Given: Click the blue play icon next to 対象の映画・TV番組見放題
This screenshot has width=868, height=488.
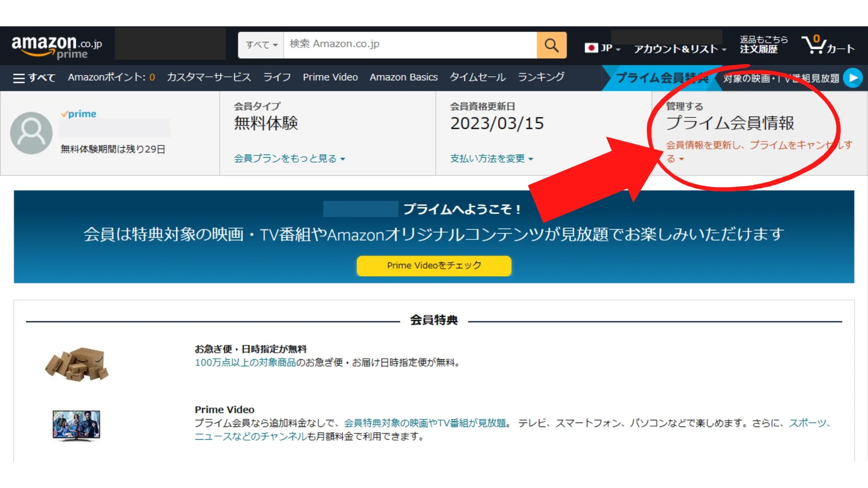Looking at the screenshot, I should [854, 77].
